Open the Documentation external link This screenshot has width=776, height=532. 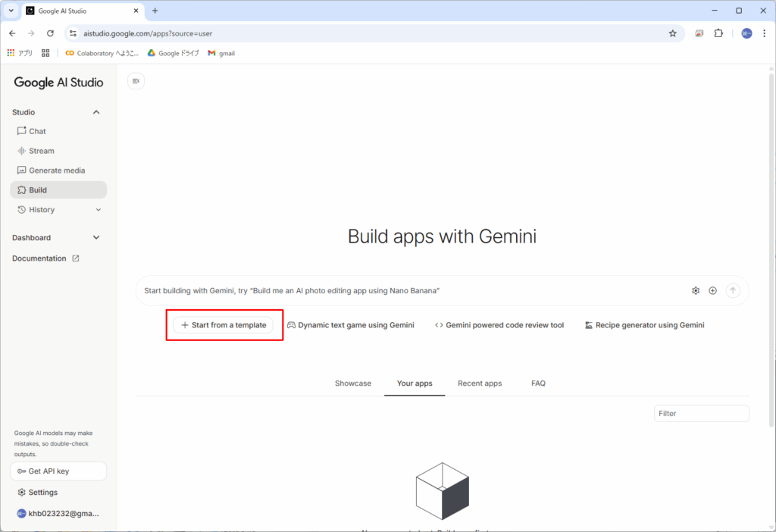(x=45, y=258)
